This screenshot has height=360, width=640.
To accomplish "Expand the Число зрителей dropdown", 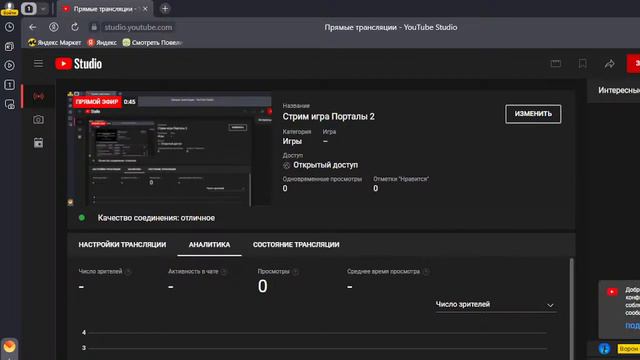I will 496,305.
